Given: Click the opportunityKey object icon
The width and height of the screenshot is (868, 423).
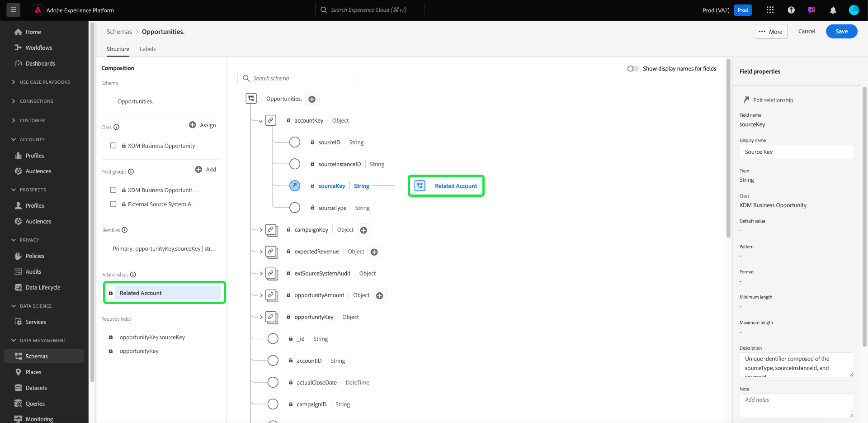Looking at the screenshot, I should [x=271, y=318].
